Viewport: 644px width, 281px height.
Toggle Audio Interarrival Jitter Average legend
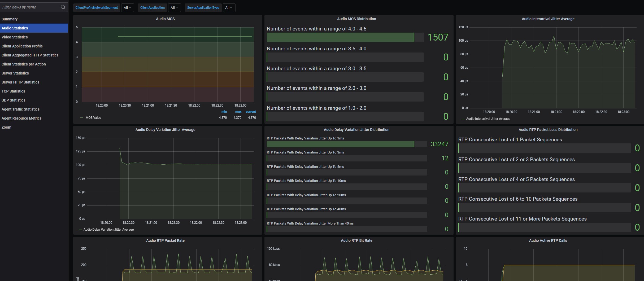point(488,119)
